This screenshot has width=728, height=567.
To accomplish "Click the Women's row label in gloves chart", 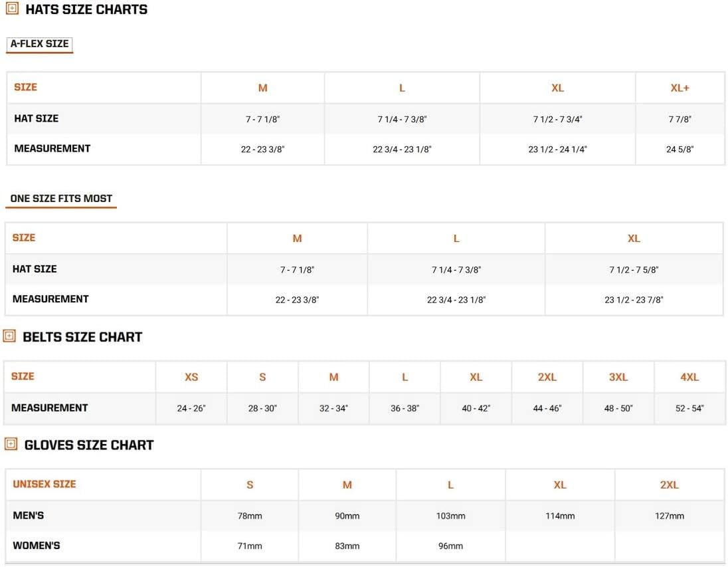I will (x=37, y=546).
